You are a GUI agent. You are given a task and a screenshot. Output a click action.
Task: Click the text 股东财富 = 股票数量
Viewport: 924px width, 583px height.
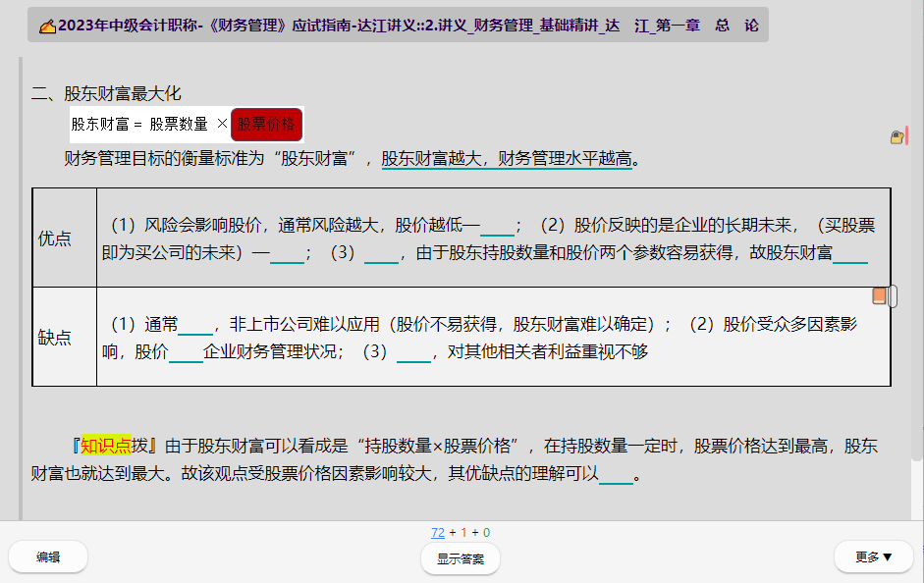click(139, 125)
